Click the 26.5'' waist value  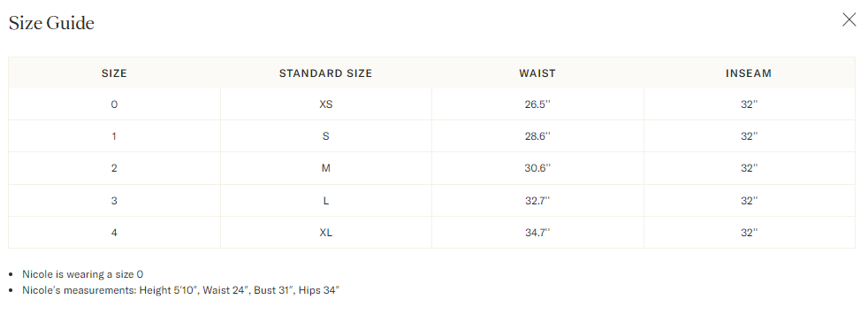pos(537,104)
